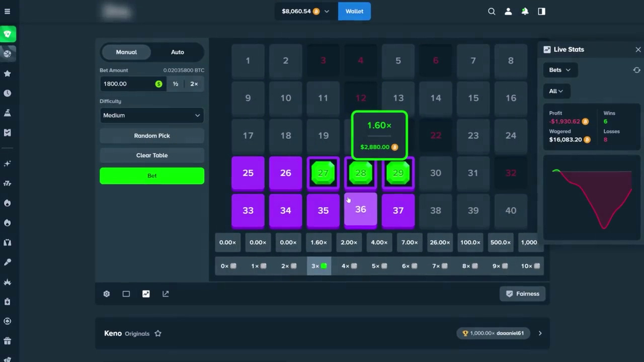Open the recent clock icon in sidebar
Screen dimensions: 644x362
(x=8, y=93)
